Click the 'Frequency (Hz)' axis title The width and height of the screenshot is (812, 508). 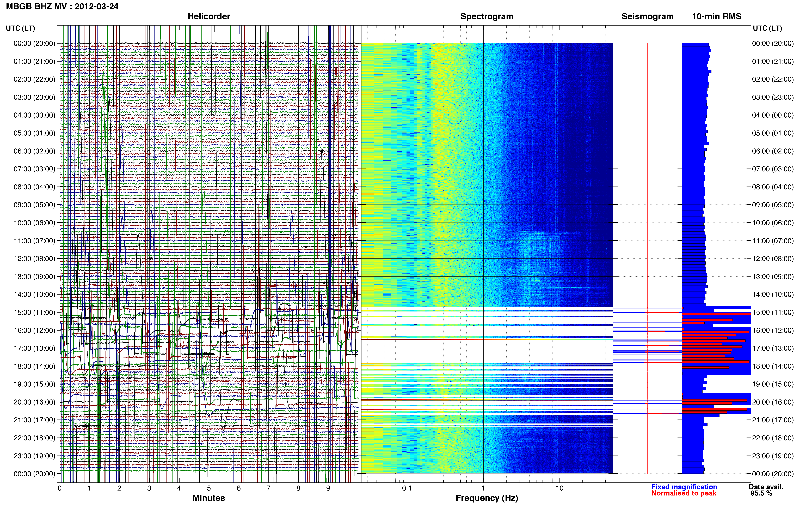[487, 498]
